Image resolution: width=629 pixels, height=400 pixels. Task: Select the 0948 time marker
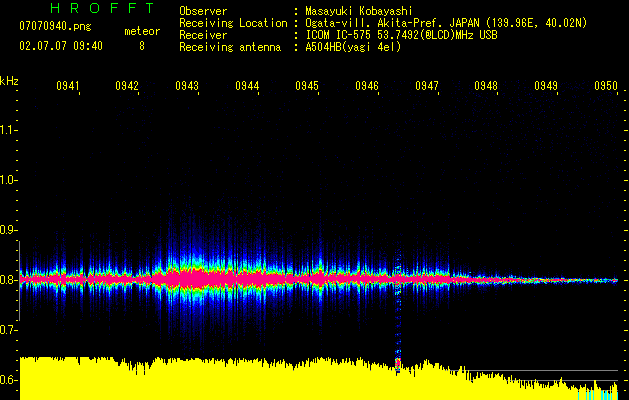tap(486, 87)
